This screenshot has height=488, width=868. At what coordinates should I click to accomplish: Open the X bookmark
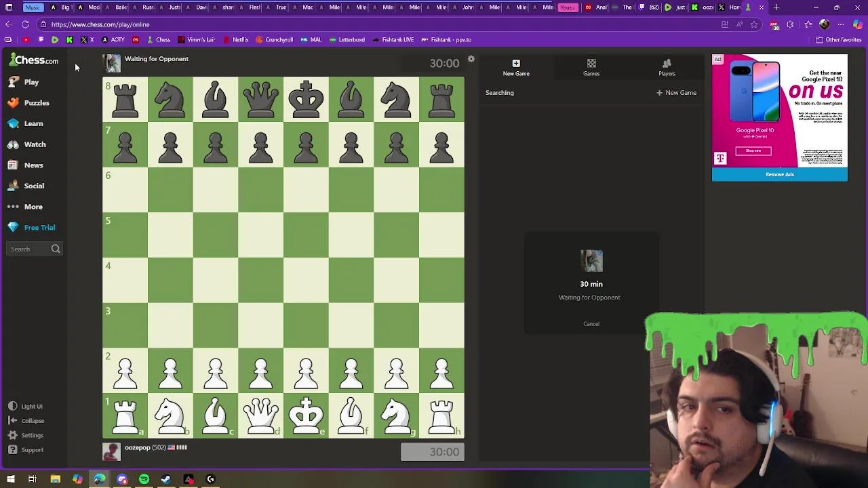tap(87, 40)
